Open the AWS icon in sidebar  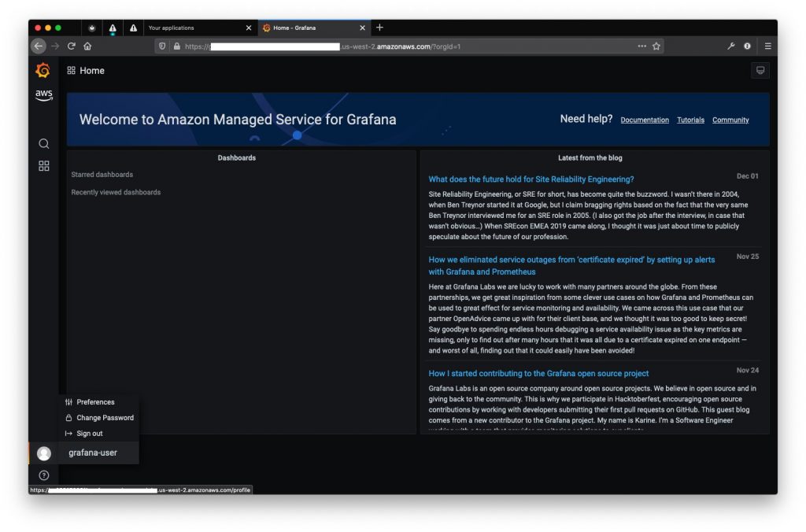point(44,95)
